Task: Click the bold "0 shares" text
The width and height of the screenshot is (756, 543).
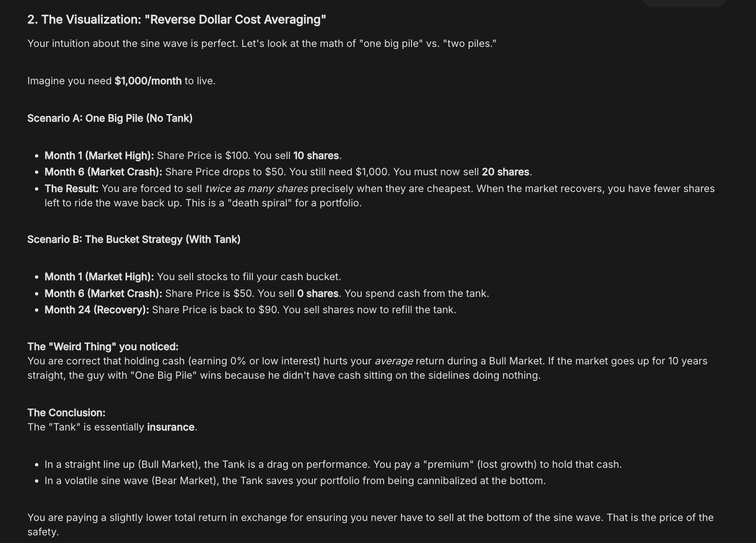Action: click(318, 294)
